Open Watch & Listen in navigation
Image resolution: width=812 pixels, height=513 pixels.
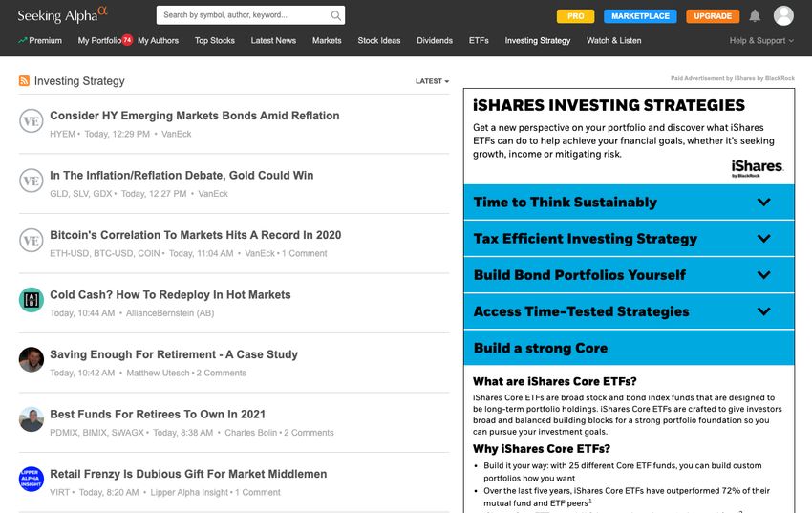tap(613, 40)
